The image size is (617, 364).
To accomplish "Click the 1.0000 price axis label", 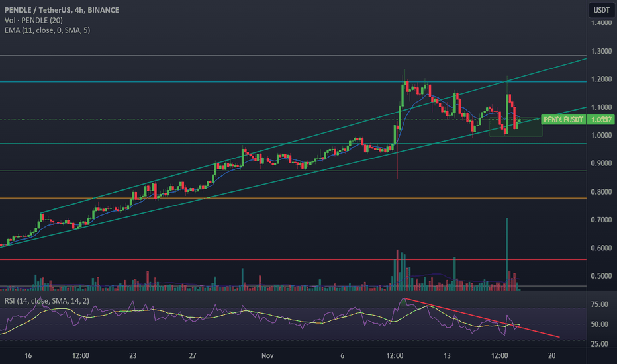I will (601, 136).
